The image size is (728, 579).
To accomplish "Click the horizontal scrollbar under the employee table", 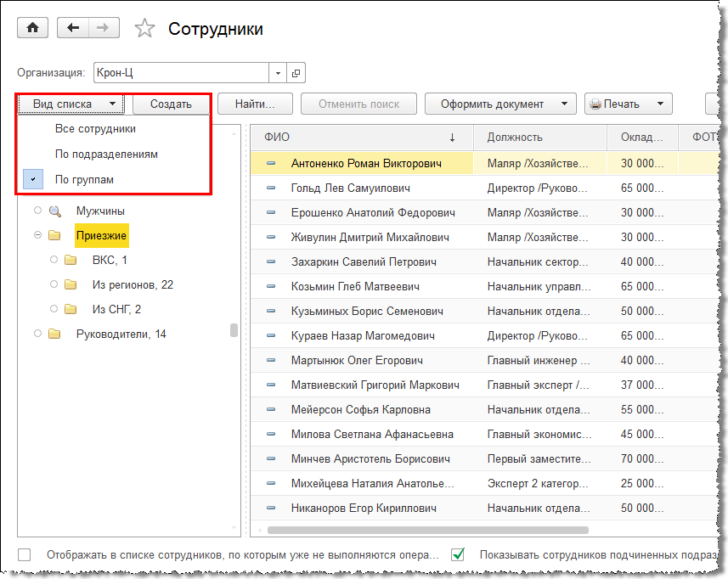I will [x=428, y=530].
